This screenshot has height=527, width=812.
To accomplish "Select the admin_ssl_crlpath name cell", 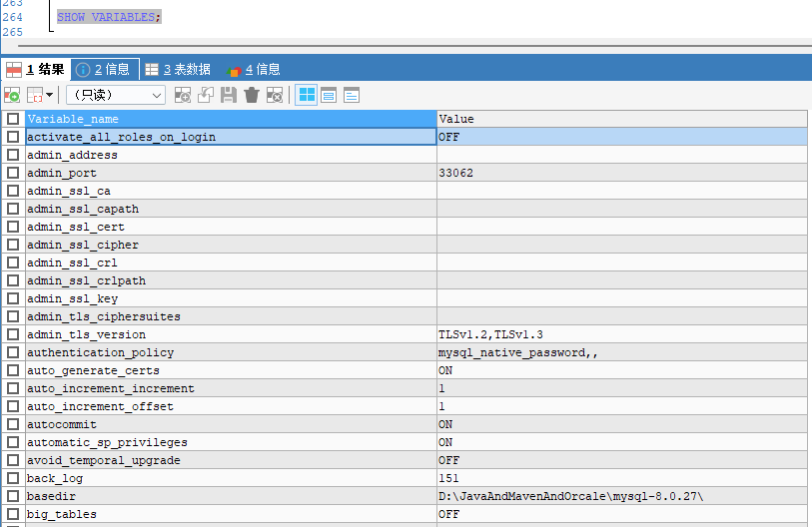I will click(231, 280).
